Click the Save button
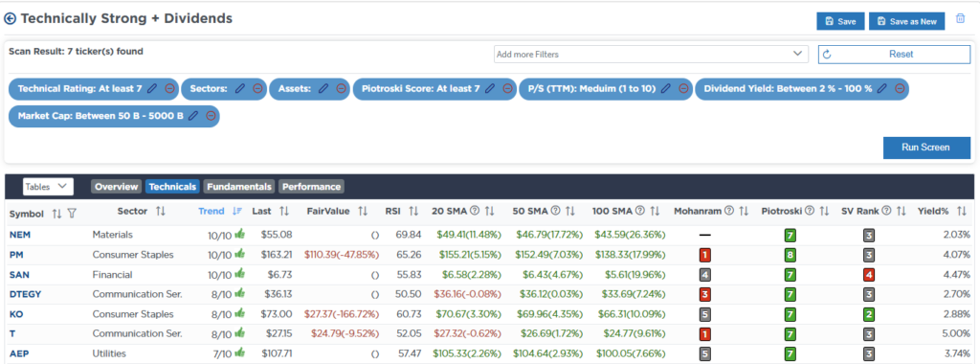Viewport: 980px width, 364px height. tap(840, 21)
